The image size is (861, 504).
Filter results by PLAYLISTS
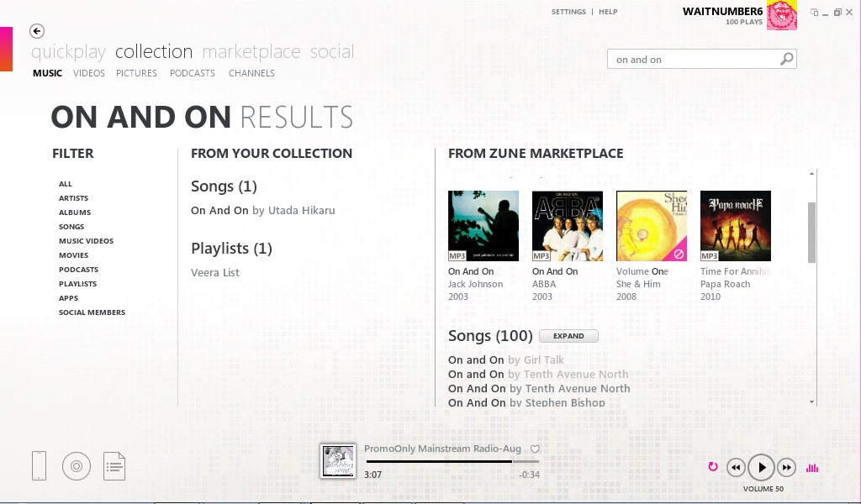(x=77, y=284)
